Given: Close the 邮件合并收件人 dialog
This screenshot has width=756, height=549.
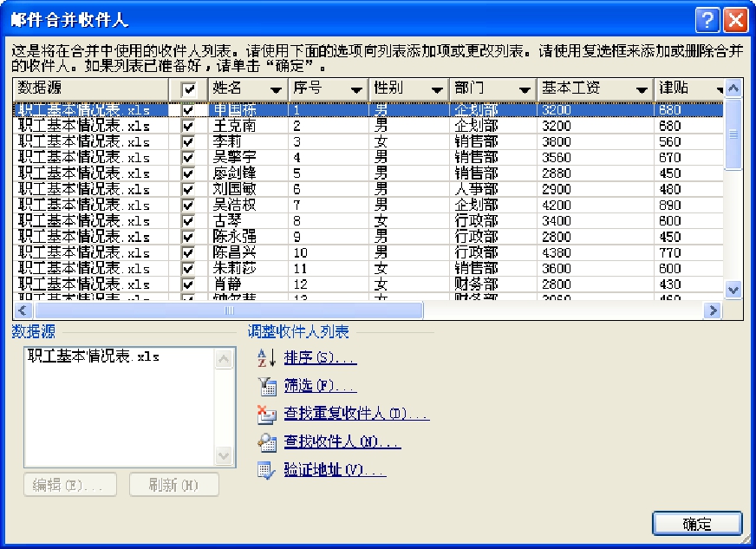Looking at the screenshot, I should (x=736, y=21).
